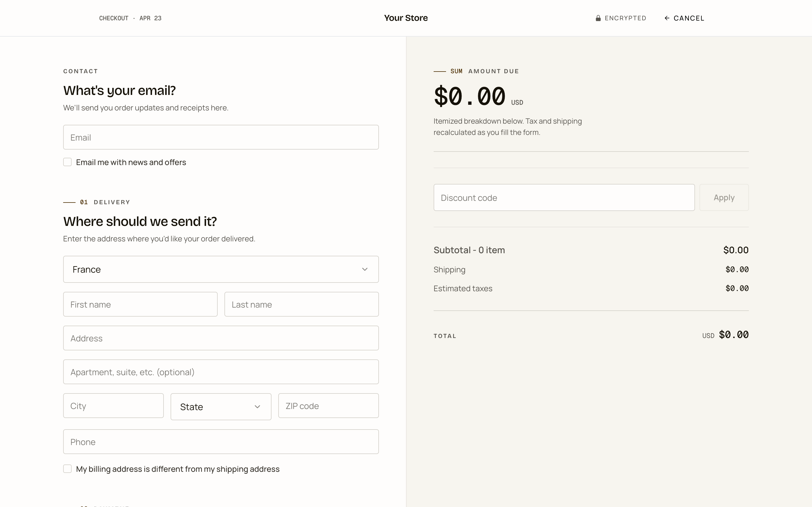Screen dimensions: 812x507
Task: Click the Cancel back-arrow icon
Action: (667, 18)
